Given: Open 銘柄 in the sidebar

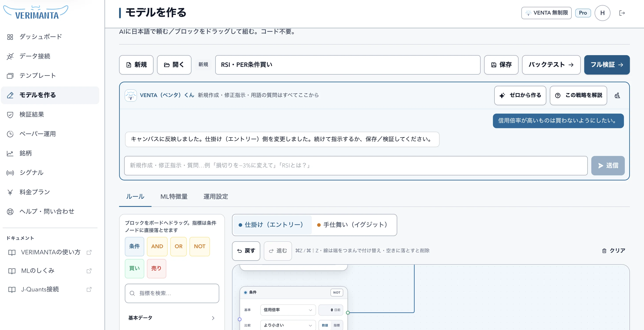Looking at the screenshot, I should tap(50, 153).
